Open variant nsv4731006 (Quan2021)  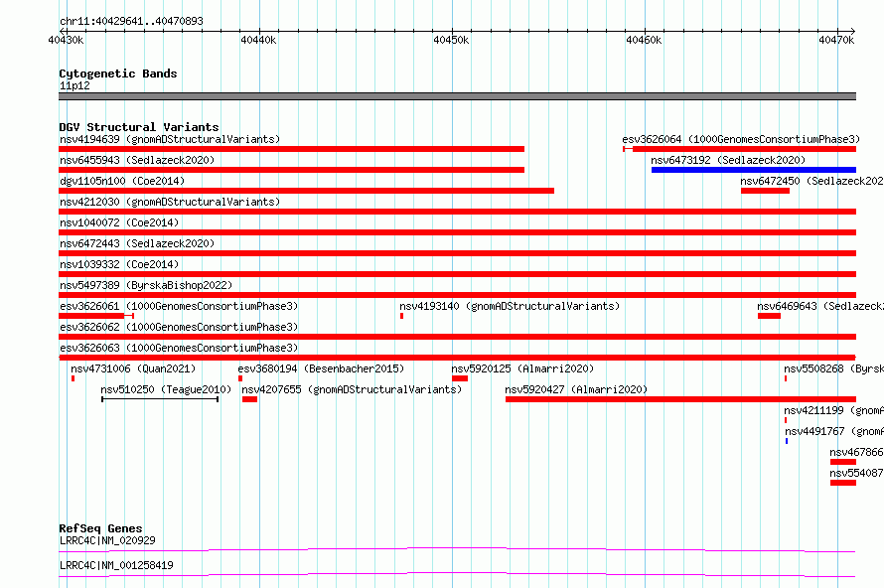pos(133,368)
